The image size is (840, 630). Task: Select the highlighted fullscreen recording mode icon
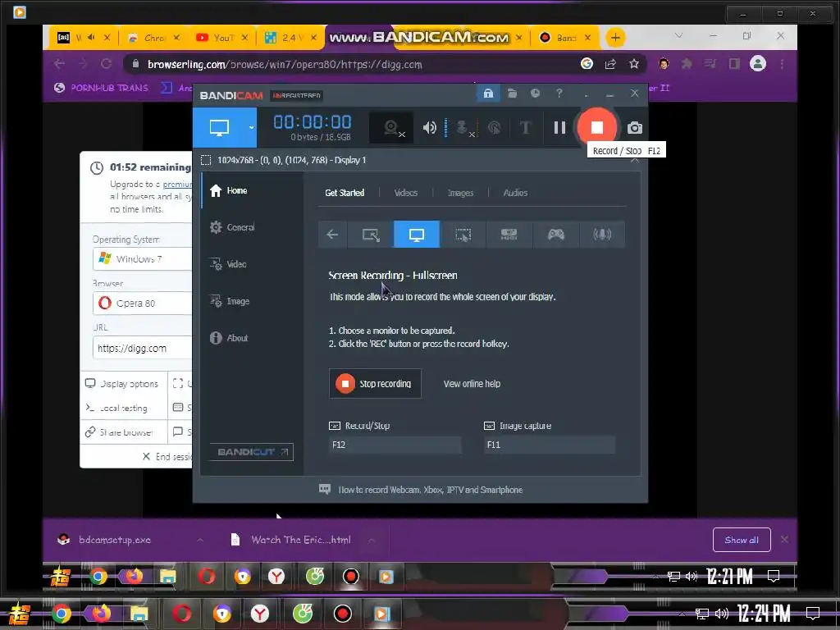416,234
